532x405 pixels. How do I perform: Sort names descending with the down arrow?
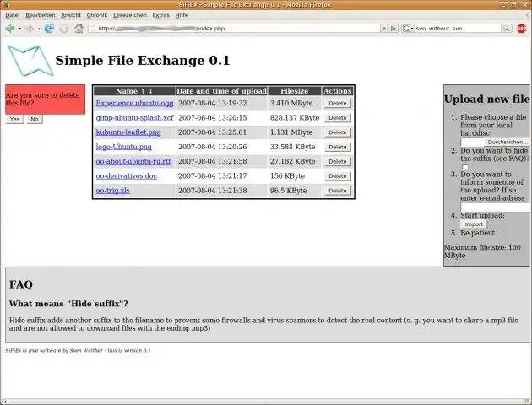click(x=150, y=91)
